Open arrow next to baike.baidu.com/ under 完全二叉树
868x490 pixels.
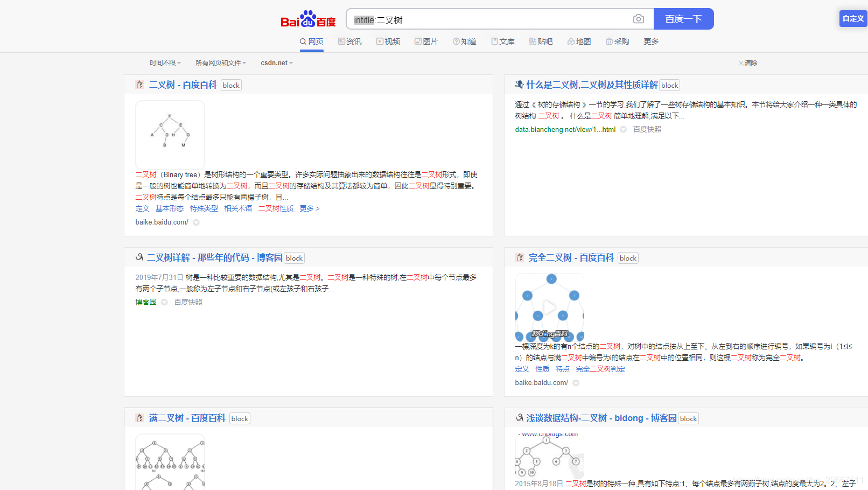[x=576, y=383]
